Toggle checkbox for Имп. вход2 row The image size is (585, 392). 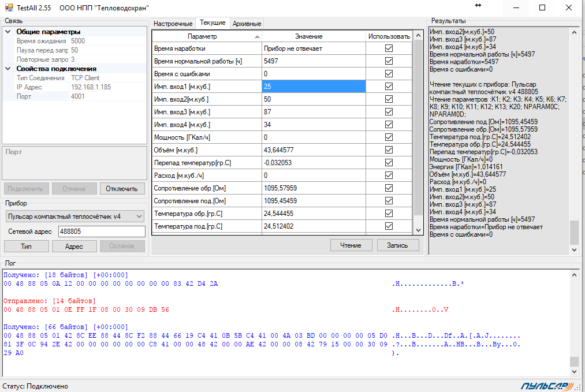(389, 99)
